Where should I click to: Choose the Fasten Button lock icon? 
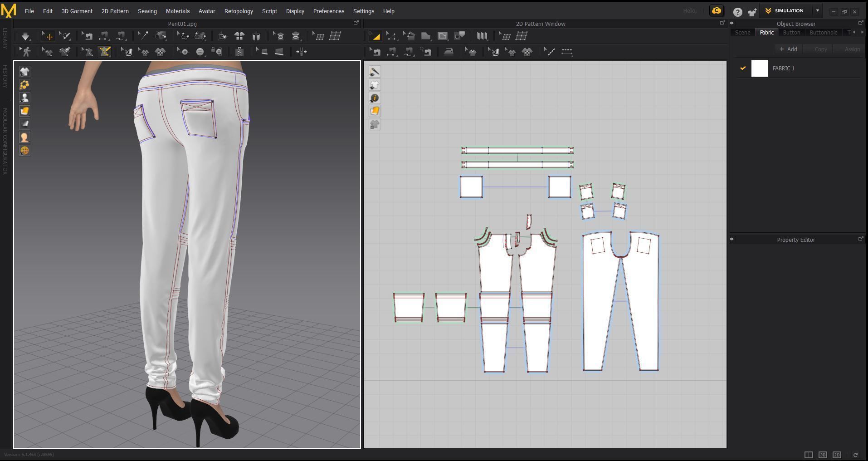point(217,52)
